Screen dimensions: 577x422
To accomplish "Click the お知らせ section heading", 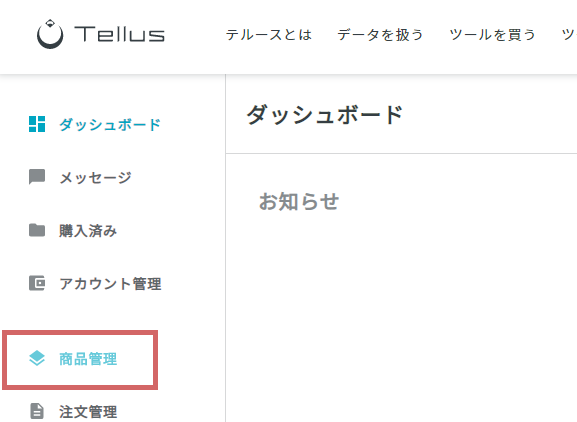I will point(299,202).
